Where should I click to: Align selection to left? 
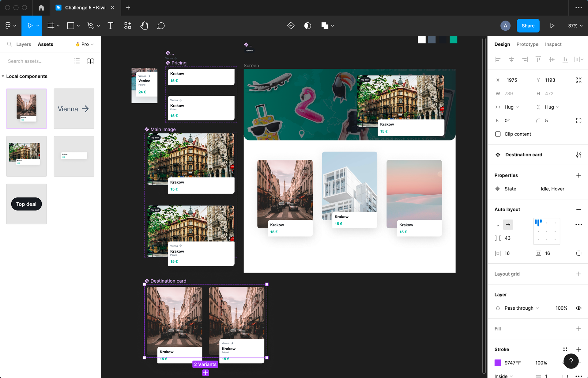(498, 59)
